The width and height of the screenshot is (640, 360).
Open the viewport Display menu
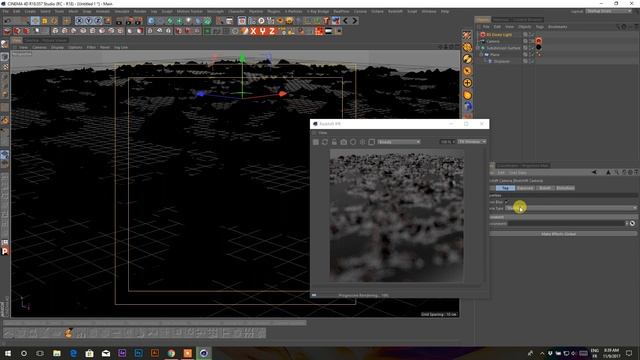[57, 47]
